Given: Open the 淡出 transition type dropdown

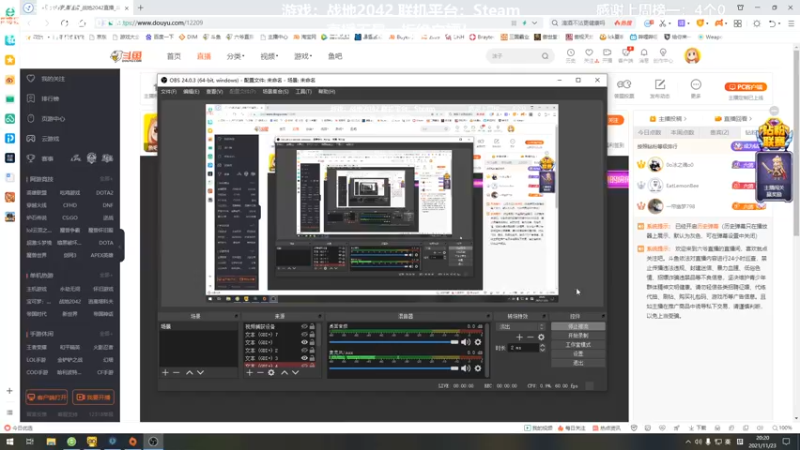Looking at the screenshot, I should click(520, 327).
